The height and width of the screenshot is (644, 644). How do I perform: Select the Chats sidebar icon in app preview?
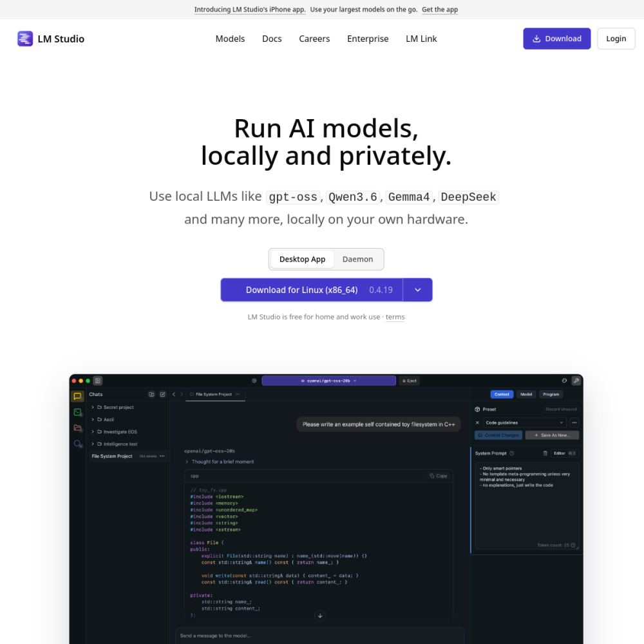click(77, 396)
